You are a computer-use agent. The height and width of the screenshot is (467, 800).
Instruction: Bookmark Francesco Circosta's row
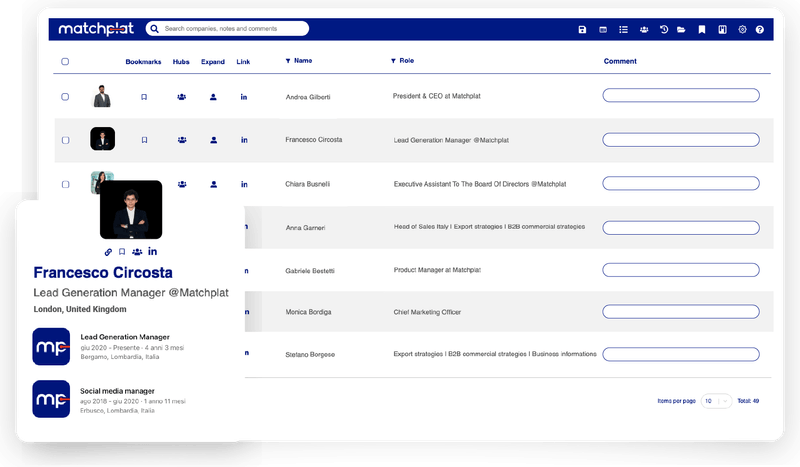pyautogui.click(x=144, y=140)
